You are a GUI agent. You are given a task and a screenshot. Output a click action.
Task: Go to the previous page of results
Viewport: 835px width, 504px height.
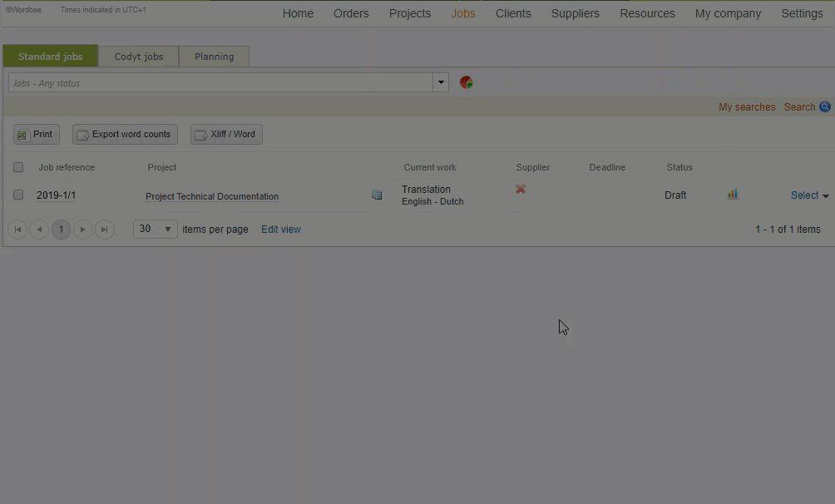(x=39, y=230)
